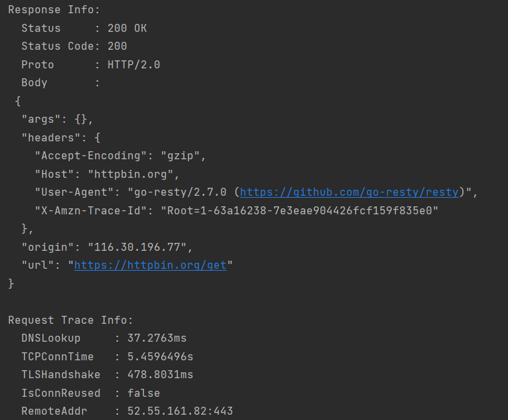Place cursor on the Body line
Image resolution: width=508 pixels, height=420 pixels.
click(34, 83)
